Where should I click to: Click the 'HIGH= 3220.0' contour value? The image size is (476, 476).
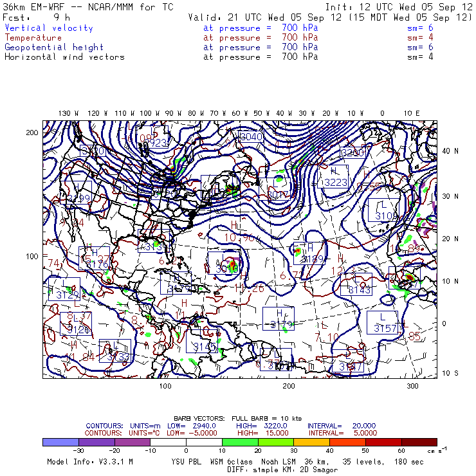[x=262, y=426]
